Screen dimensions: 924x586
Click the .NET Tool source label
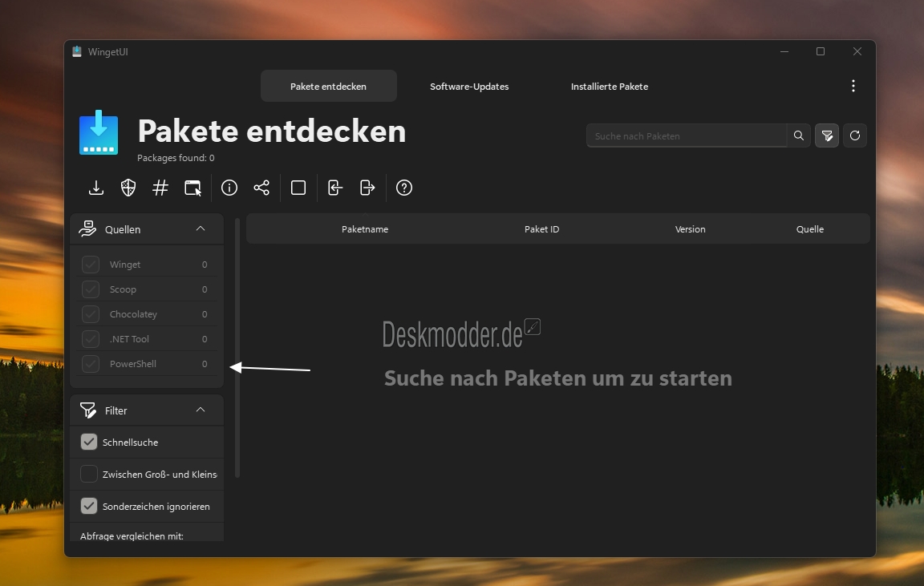click(129, 338)
